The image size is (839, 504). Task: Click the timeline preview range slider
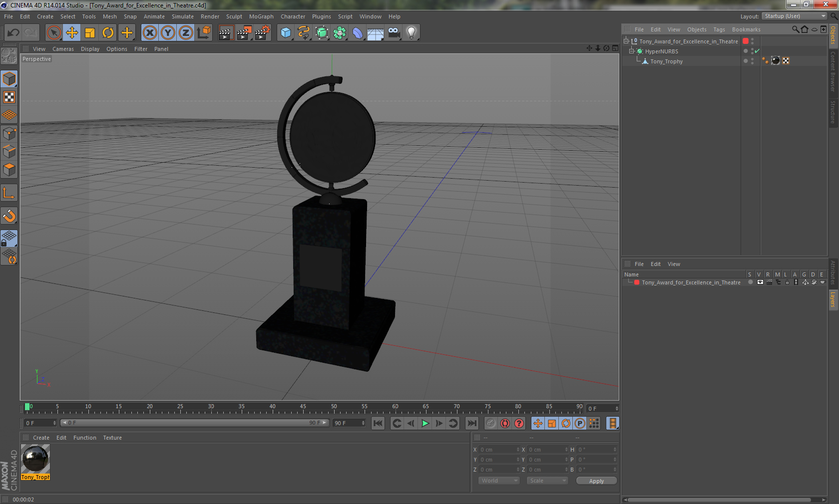194,423
